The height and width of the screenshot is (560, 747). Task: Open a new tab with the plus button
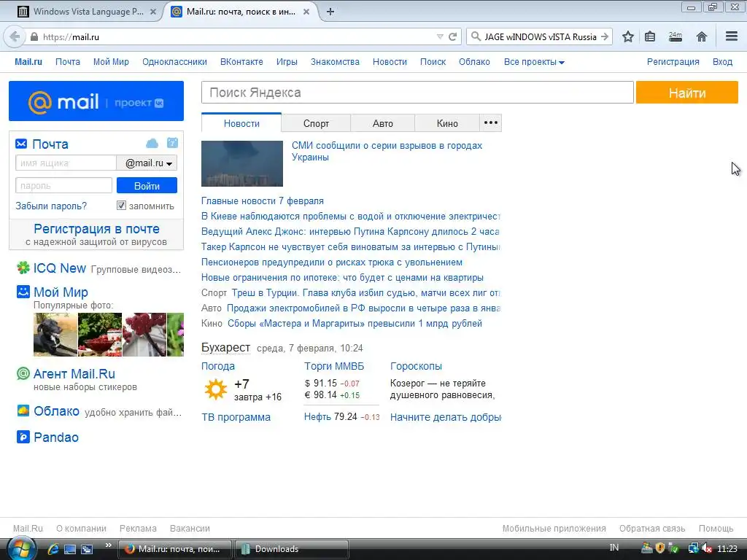pyautogui.click(x=330, y=12)
